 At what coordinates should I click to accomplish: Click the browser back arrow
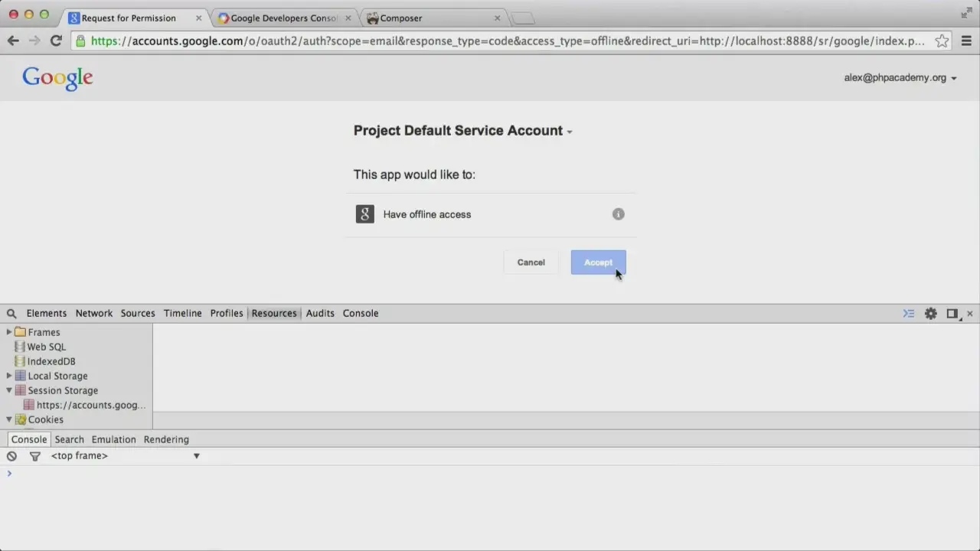(x=13, y=41)
